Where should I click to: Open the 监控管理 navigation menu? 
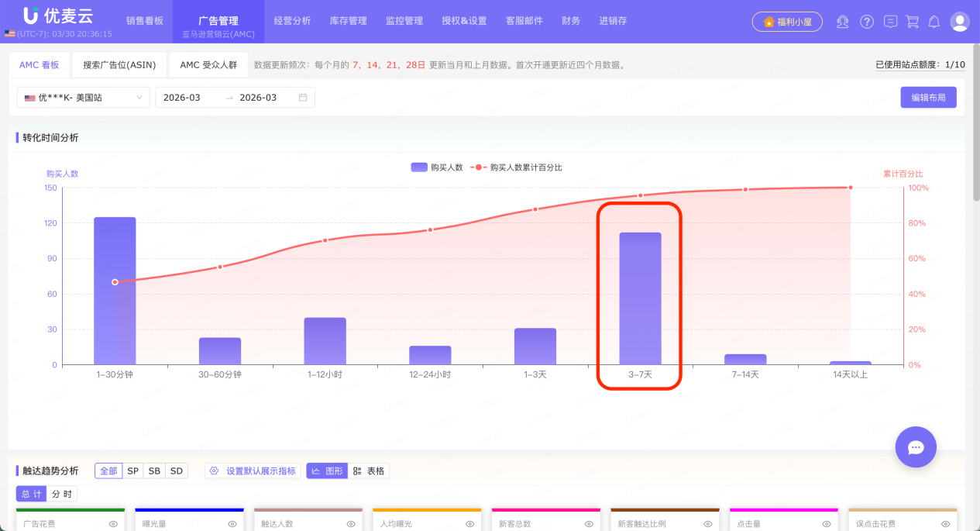tap(404, 21)
